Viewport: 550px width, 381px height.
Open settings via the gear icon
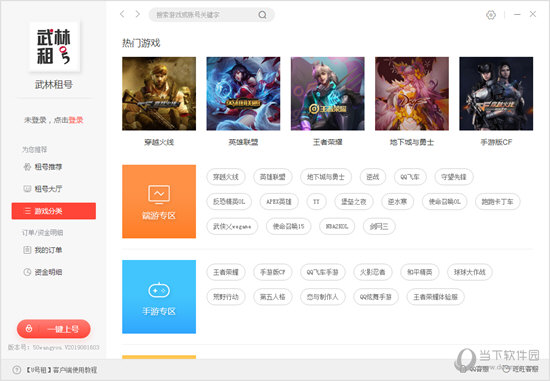click(491, 15)
